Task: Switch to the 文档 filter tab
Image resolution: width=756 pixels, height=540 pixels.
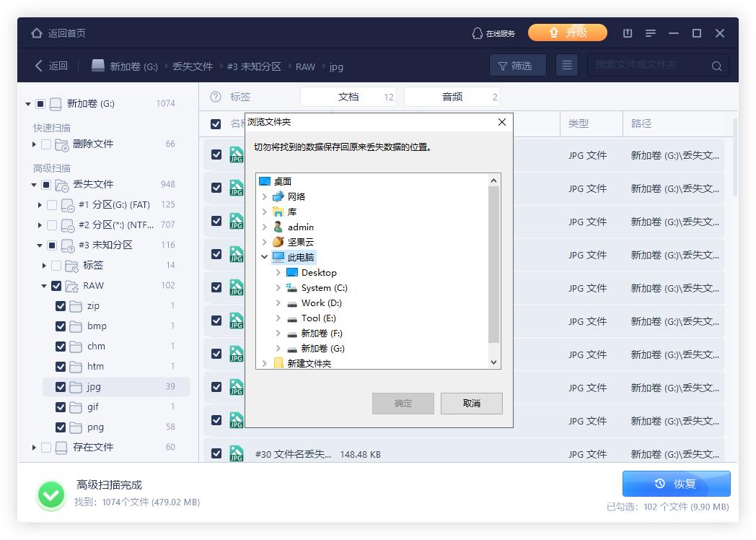Action: (349, 96)
